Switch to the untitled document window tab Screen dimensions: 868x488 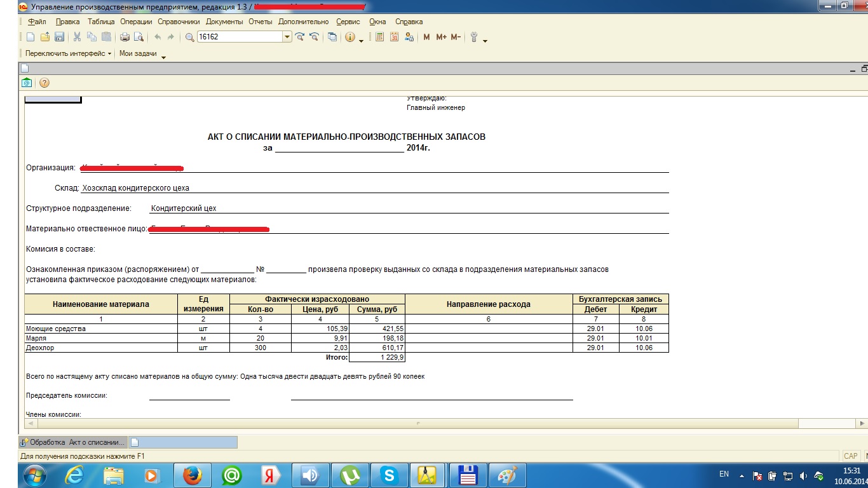183,442
